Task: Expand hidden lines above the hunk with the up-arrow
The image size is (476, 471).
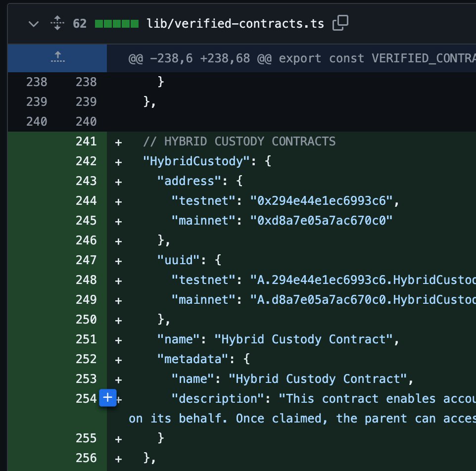Action: click(57, 58)
